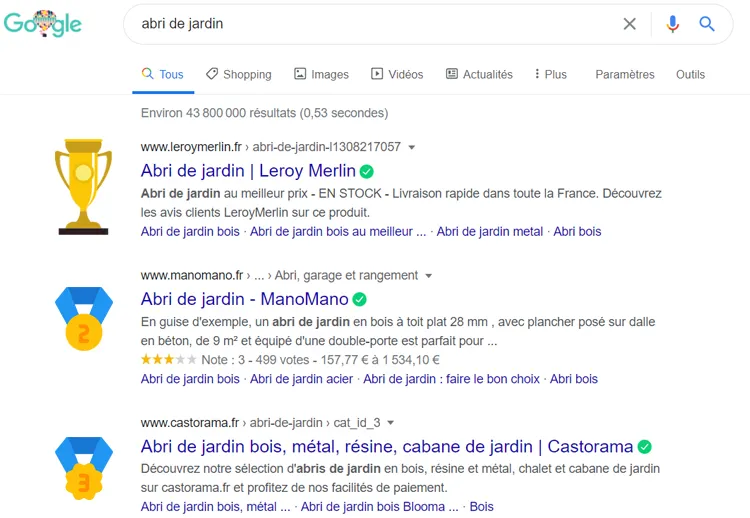Viewport: 750px width, 518px height.
Task: Click the www.castorama.fr URL text
Action: [189, 423]
